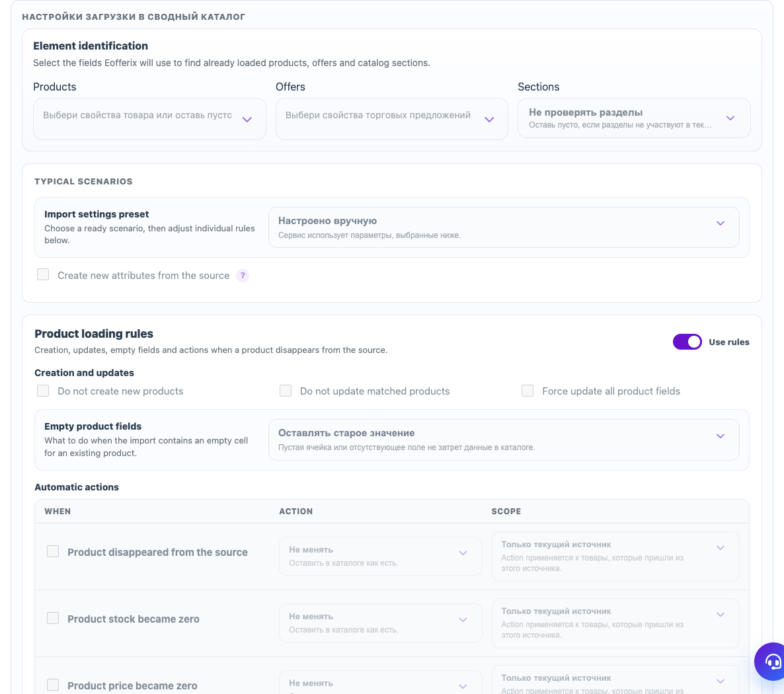Open the Products properties dropdown
The image size is (784, 694).
(149, 119)
